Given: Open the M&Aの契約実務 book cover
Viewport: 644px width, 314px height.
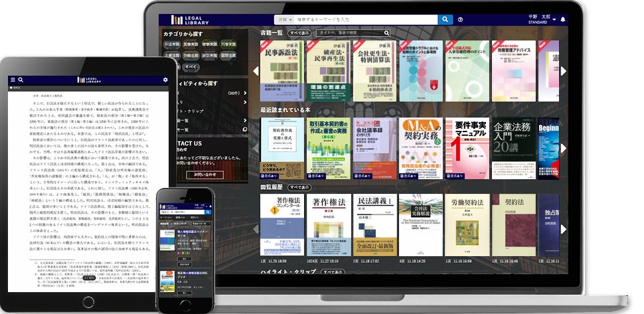Looking at the screenshot, I should click(421, 148).
